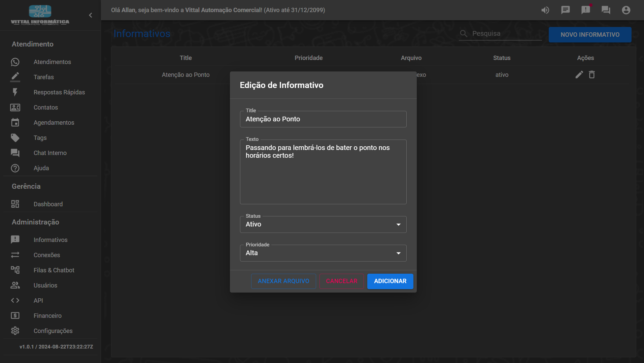Open Ajuda in the sidebar
644x363 pixels.
point(41,168)
